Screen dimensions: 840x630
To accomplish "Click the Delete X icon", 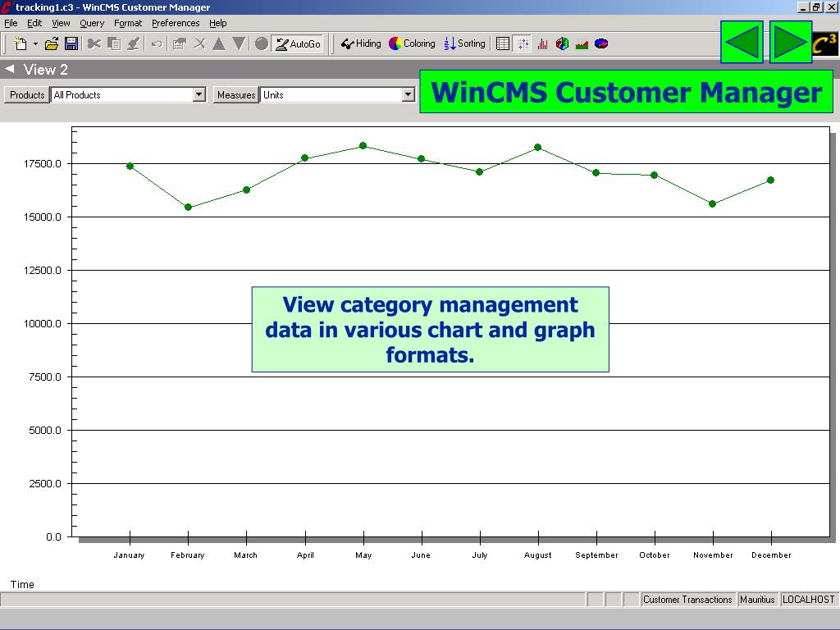I will pyautogui.click(x=199, y=44).
